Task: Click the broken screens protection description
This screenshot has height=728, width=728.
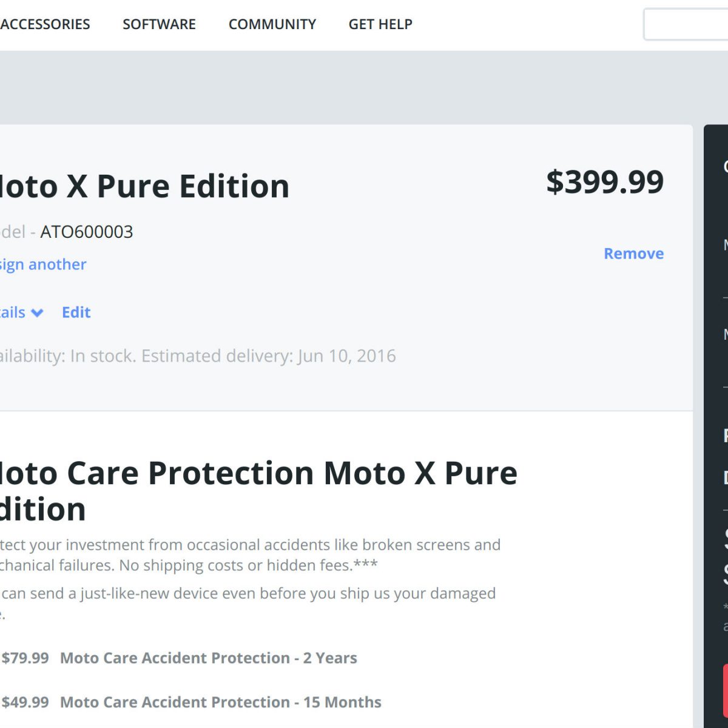Action: (x=250, y=554)
